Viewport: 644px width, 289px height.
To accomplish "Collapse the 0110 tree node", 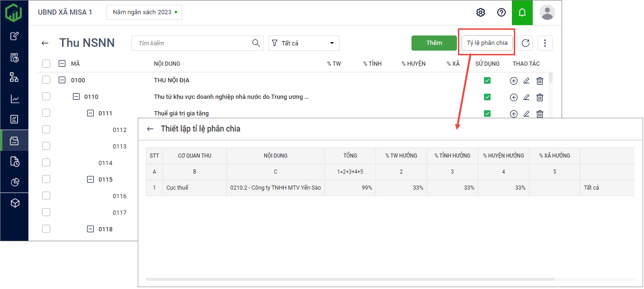I will 76,96.
